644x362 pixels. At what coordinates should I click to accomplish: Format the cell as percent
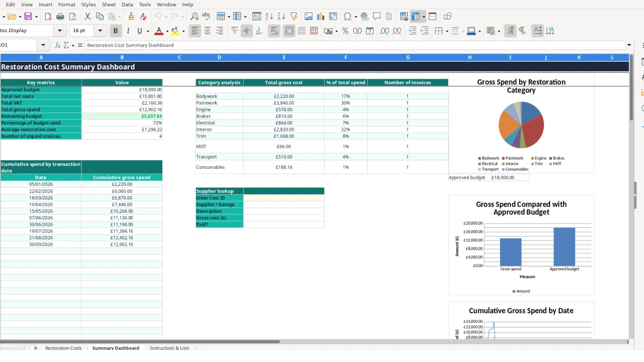tap(345, 31)
